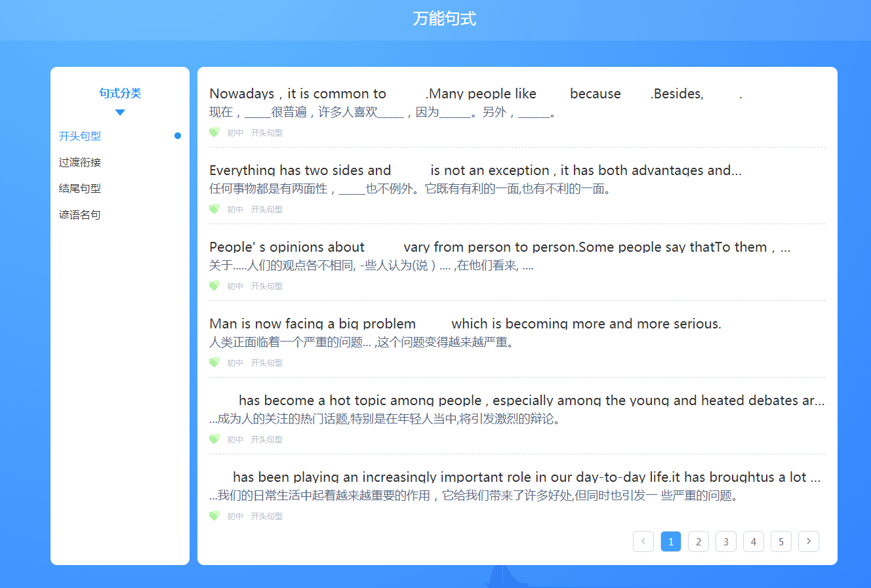The image size is (871, 588).
Task: Open the 过渡衔接 category
Action: coord(80,163)
